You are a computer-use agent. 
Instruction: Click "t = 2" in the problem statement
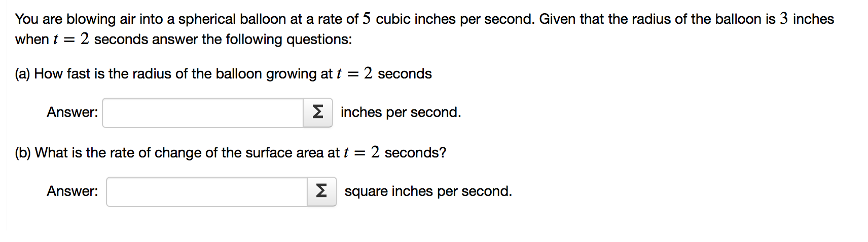[71, 39]
